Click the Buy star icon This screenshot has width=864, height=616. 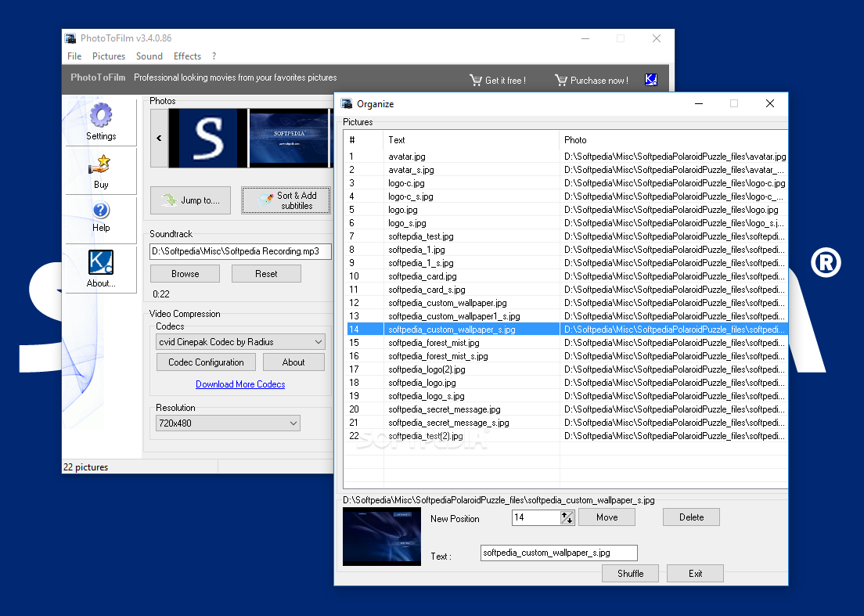point(101,164)
